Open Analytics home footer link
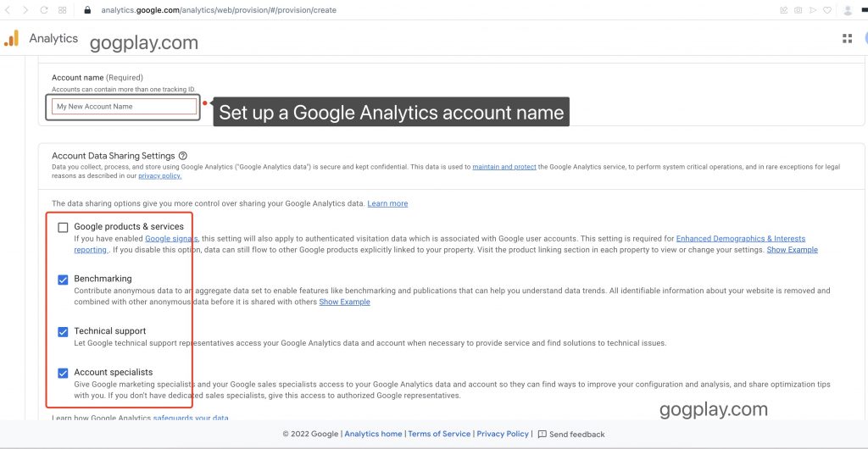This screenshot has height=449, width=868. click(373, 434)
